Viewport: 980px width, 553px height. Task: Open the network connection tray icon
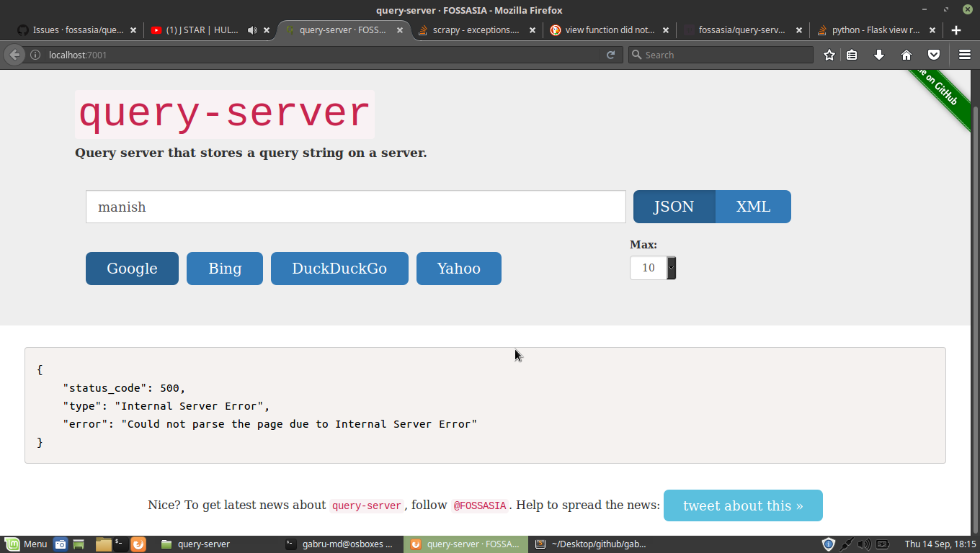pos(847,544)
